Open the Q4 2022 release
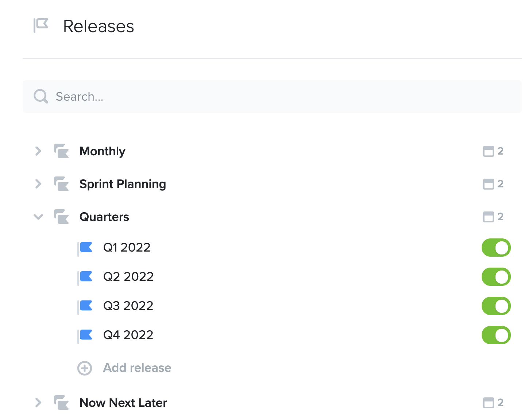The height and width of the screenshot is (420, 532). coord(128,335)
